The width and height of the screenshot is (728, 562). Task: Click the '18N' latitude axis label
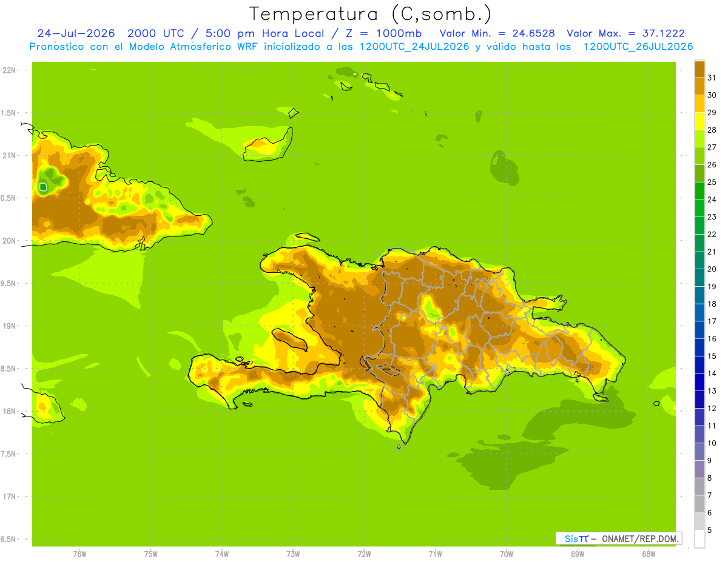click(x=9, y=411)
